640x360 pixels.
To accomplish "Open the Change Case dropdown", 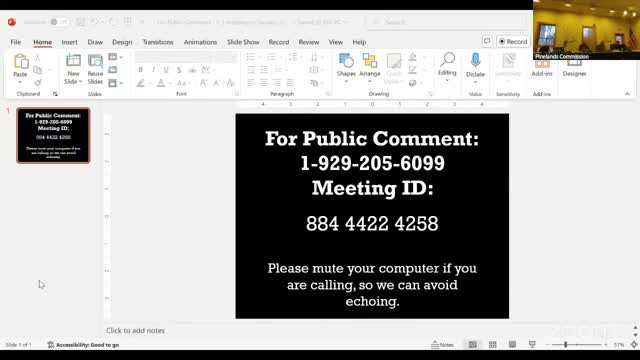I will tap(183, 83).
